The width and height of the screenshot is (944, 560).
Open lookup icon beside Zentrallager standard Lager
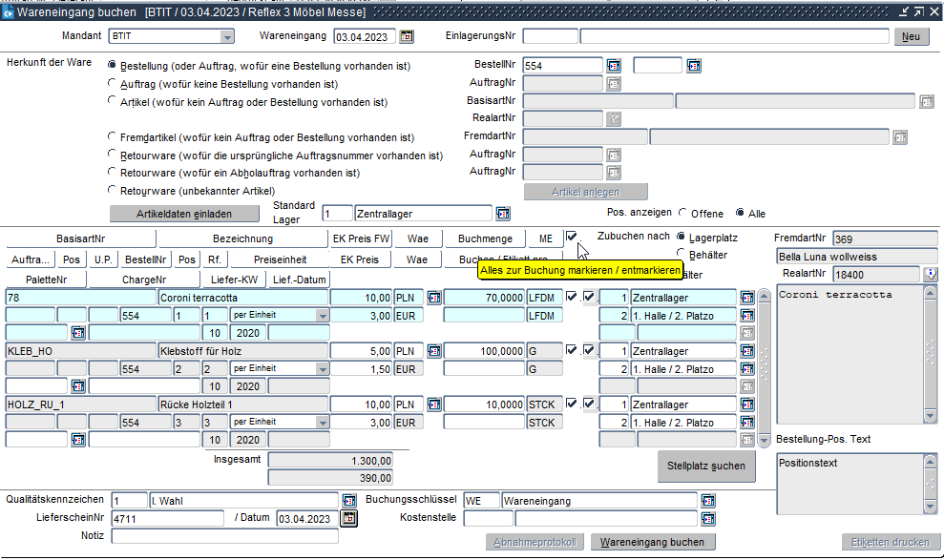coord(503,214)
